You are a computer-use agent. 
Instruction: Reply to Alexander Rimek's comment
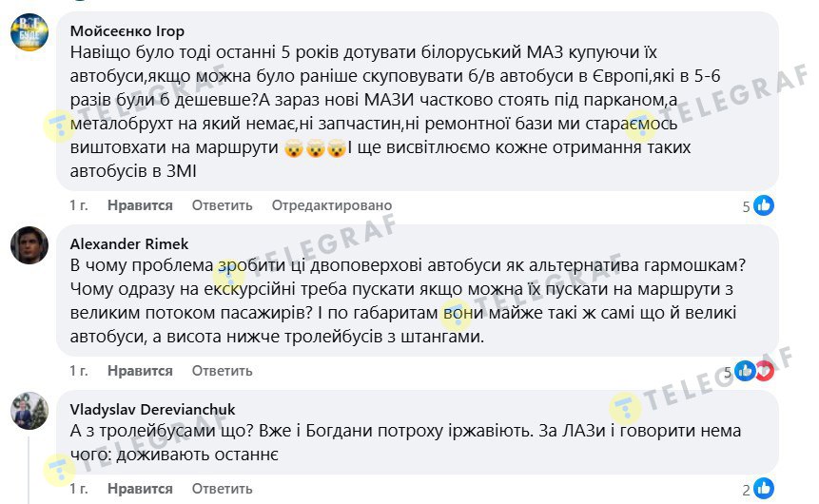(x=222, y=371)
